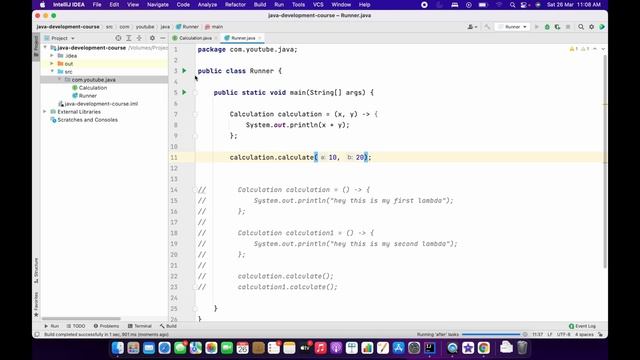Click the green arrow icon at the toolbar's right end

click(x=602, y=27)
